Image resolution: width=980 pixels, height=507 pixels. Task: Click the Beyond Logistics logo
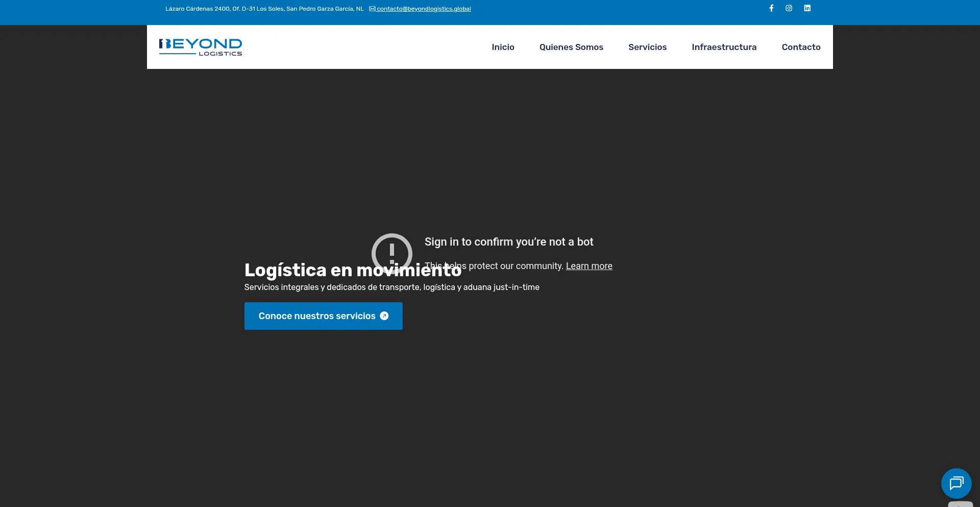tap(201, 46)
